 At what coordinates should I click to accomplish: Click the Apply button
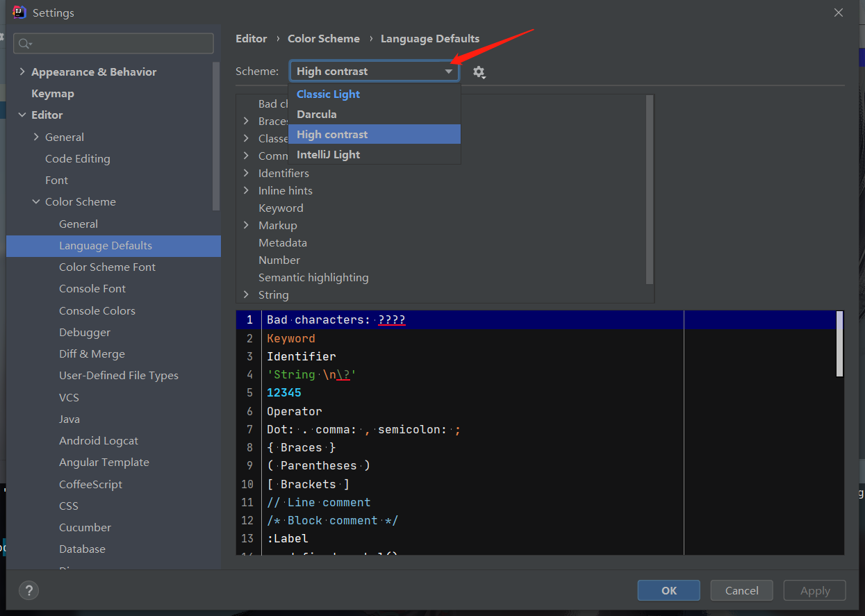coord(814,590)
